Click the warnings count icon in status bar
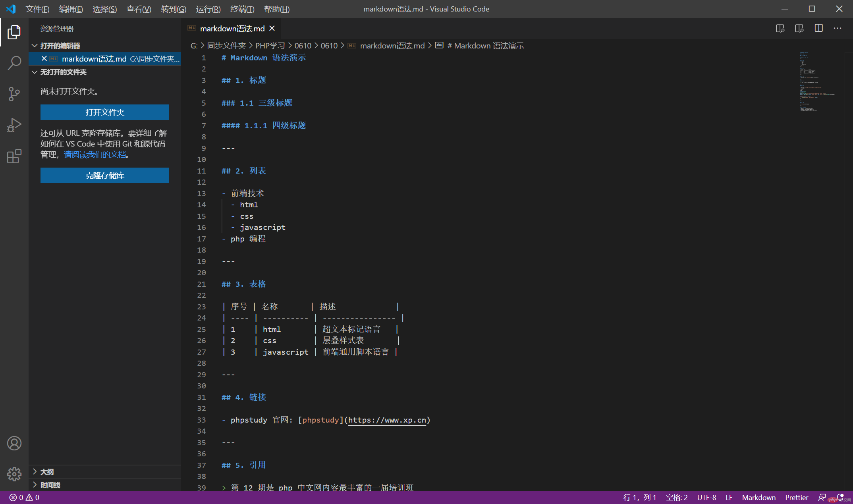The width and height of the screenshot is (853, 504). coord(29,497)
